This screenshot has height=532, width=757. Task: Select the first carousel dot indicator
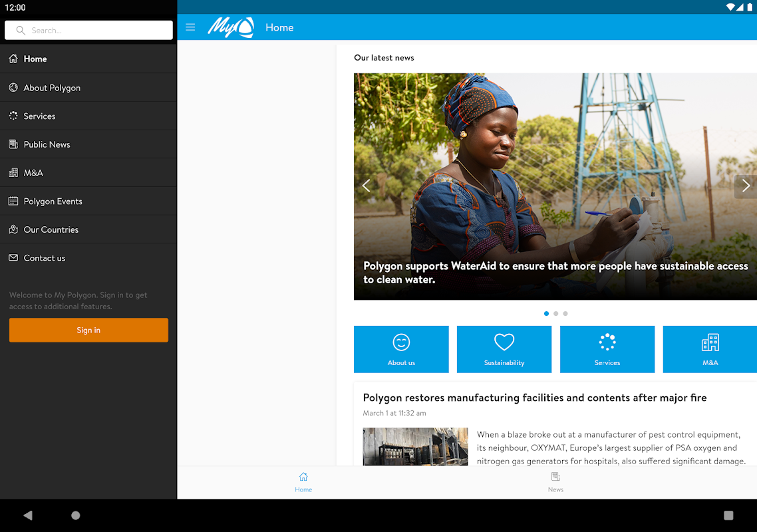[x=546, y=313]
